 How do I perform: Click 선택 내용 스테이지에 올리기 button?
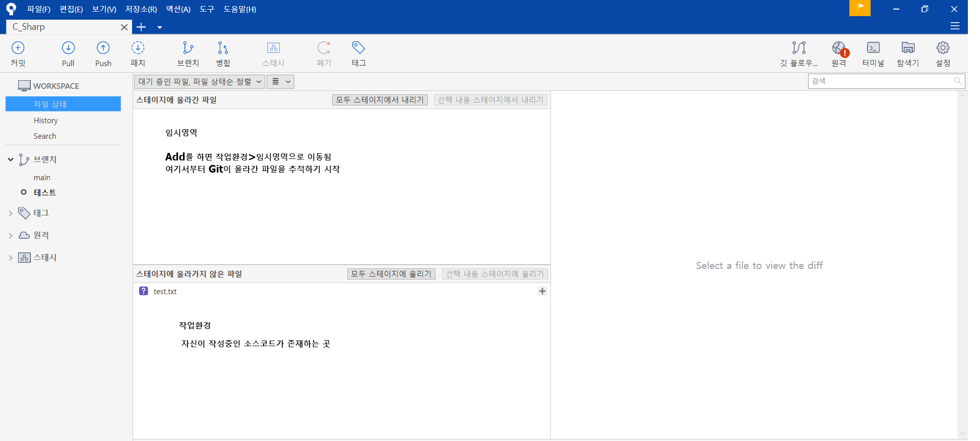[495, 274]
